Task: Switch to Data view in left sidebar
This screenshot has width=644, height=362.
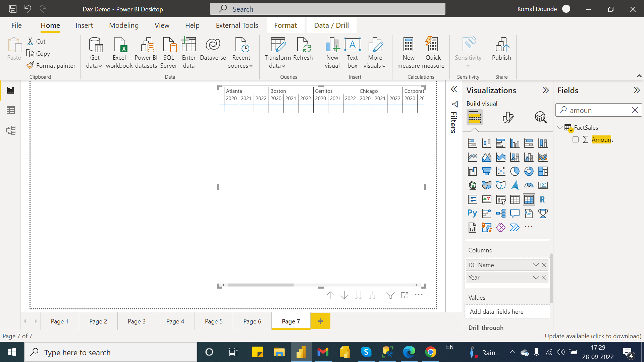Action: [x=11, y=110]
